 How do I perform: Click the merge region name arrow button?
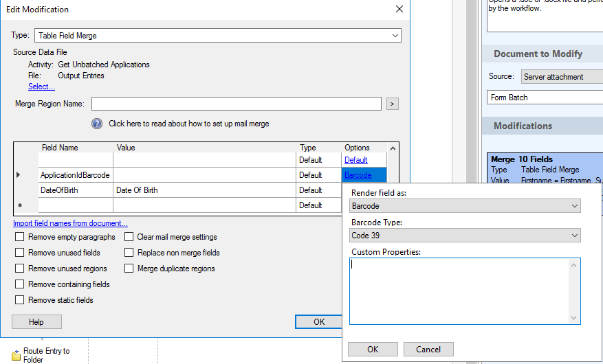pos(392,104)
